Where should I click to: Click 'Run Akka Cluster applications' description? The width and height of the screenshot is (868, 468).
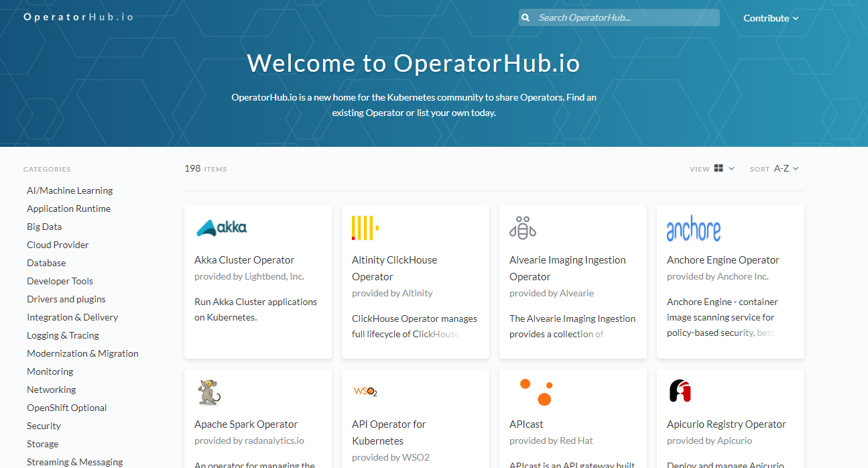pos(256,310)
